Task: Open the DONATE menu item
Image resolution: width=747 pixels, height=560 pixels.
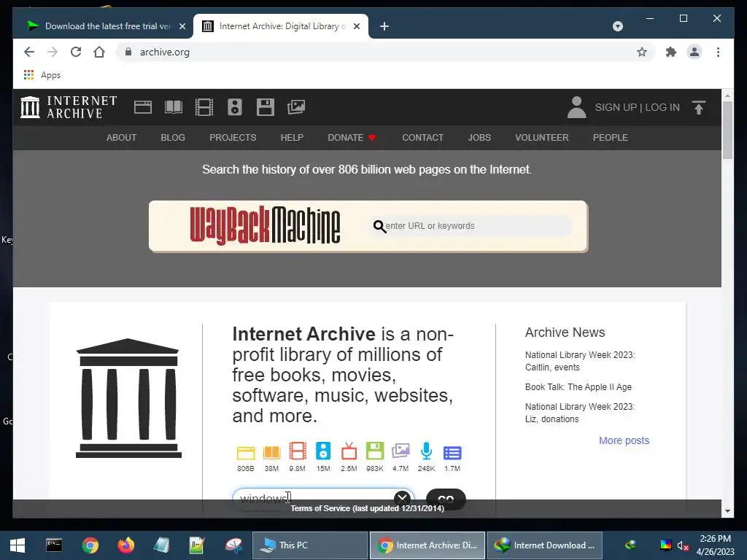Action: coord(352,138)
